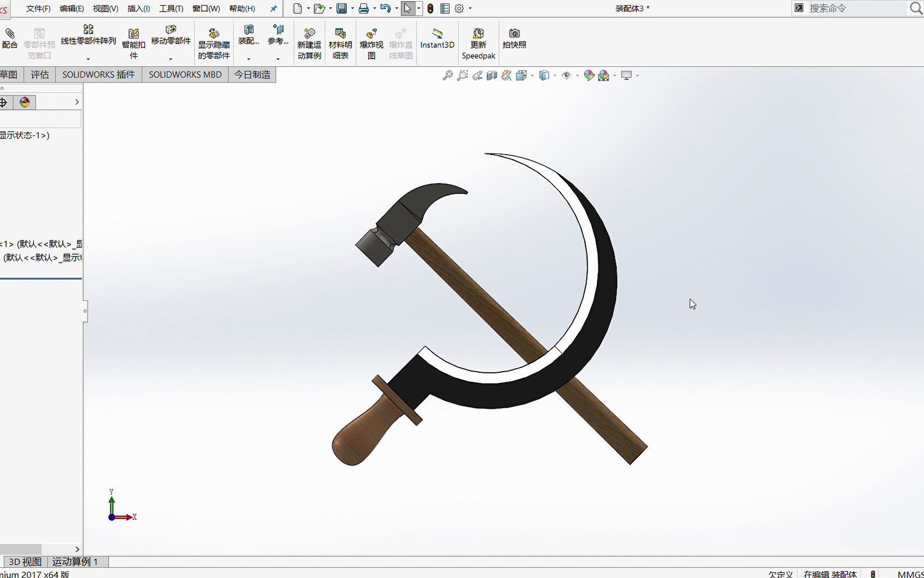924x578 pixels.
Task: Open DisplayManager color ball tab
Action: pyautogui.click(x=25, y=102)
